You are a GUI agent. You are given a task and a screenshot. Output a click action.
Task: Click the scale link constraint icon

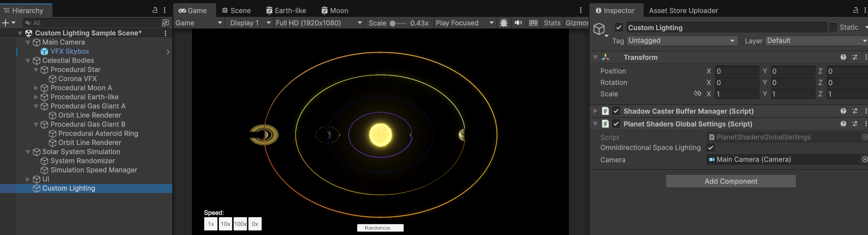(x=697, y=94)
